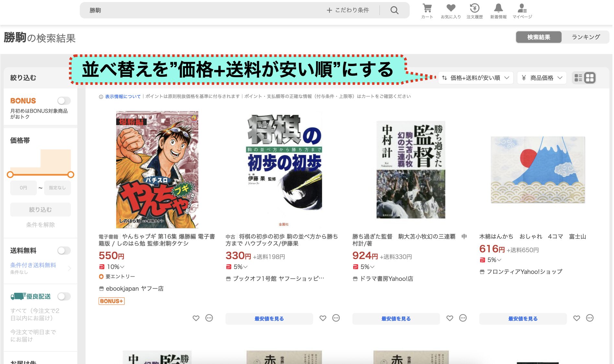Select the ランキング tab
Image resolution: width=614 pixels, height=364 pixels.
tap(586, 37)
